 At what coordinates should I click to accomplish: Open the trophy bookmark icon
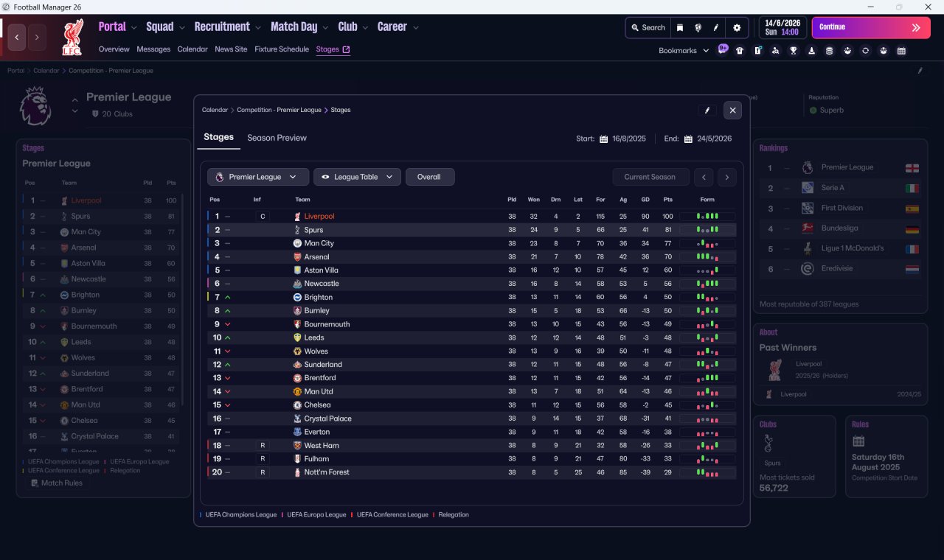pos(794,51)
